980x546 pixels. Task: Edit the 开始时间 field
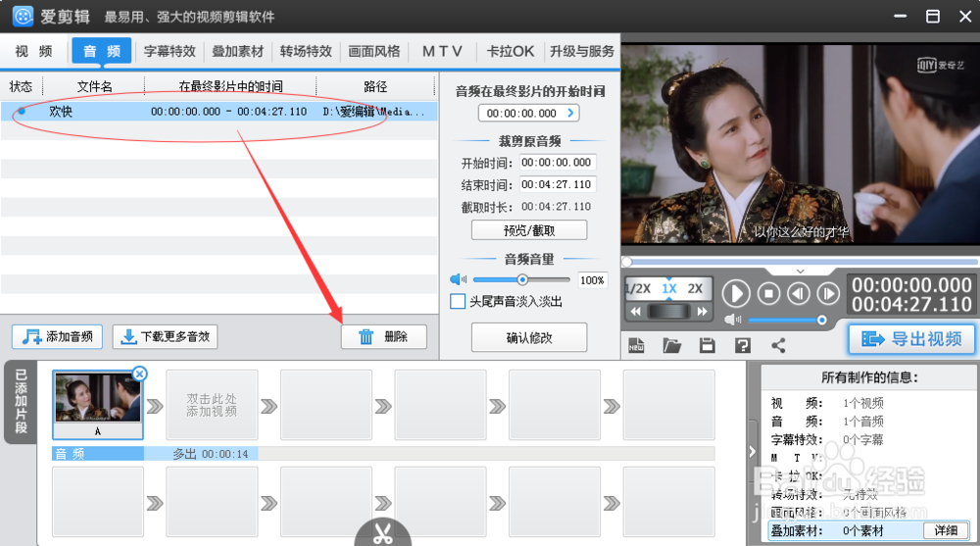557,163
